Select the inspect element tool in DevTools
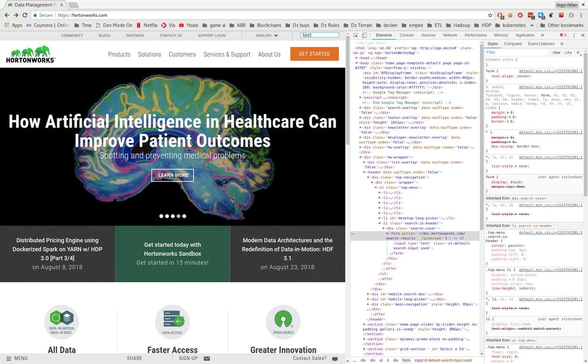The image size is (588, 364). click(356, 35)
